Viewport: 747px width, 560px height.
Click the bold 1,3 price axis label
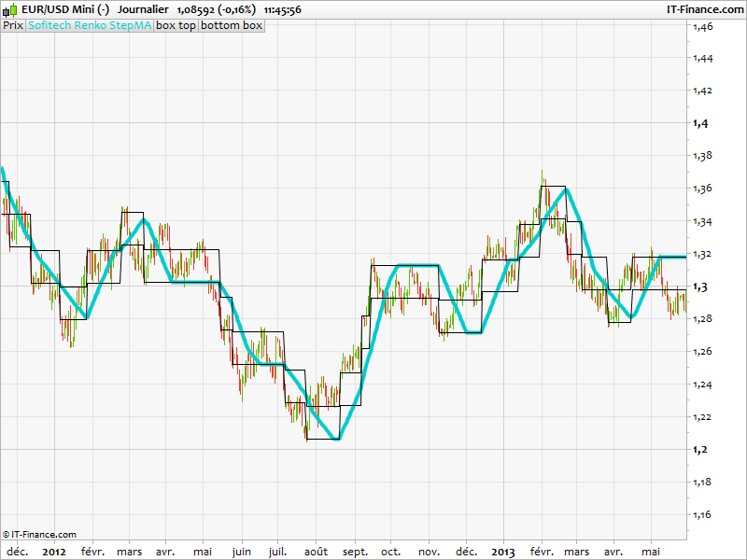[x=700, y=287]
